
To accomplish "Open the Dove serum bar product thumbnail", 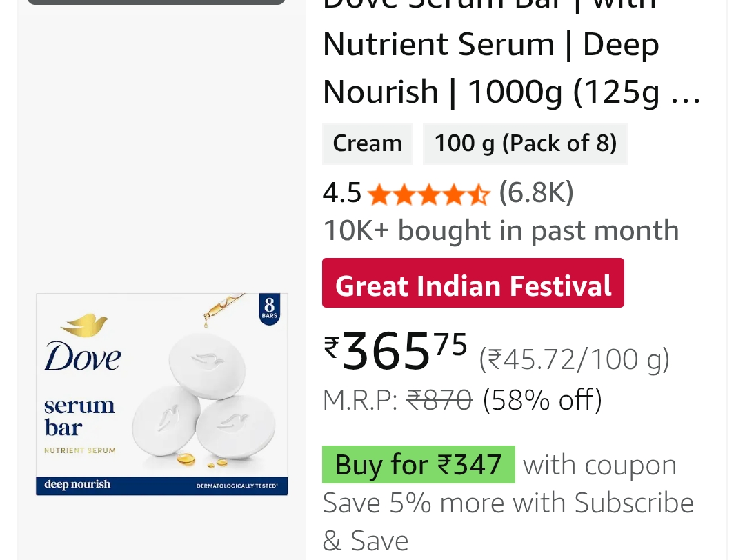I will 162,394.
